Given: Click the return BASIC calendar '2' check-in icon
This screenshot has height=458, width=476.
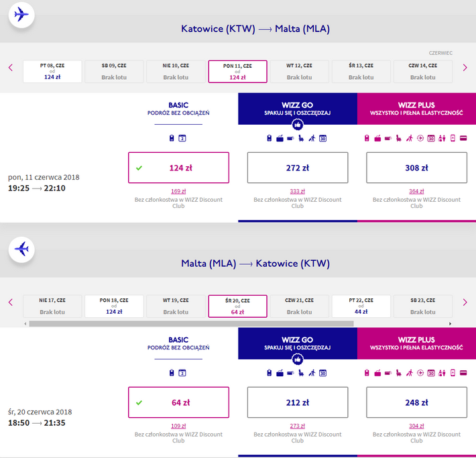Looking at the screenshot, I should pos(182,373).
